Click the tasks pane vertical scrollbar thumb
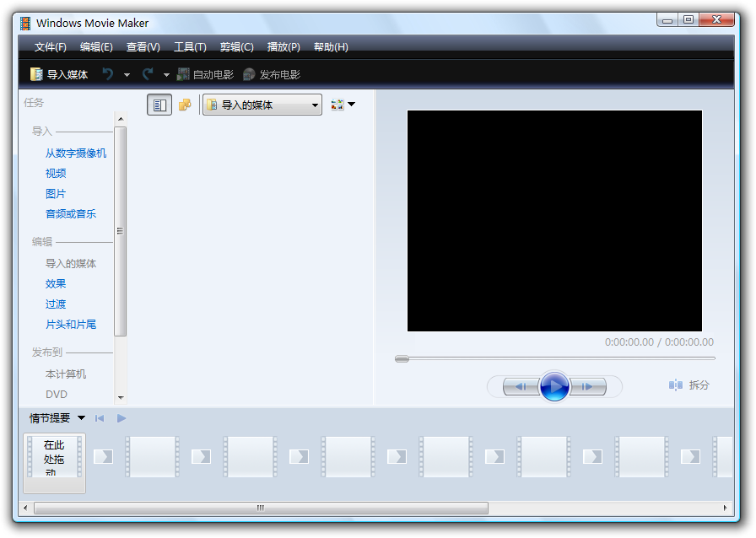The image size is (756, 538). pos(121,231)
